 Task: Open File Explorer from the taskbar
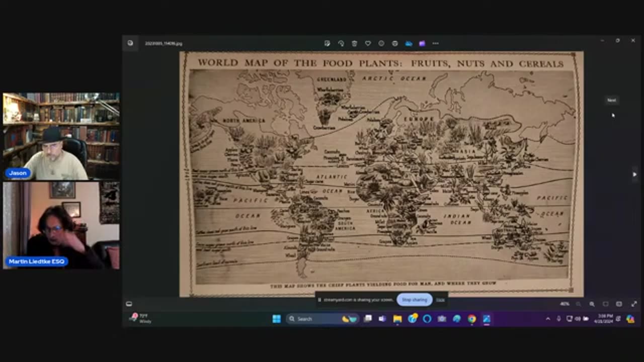point(397,319)
